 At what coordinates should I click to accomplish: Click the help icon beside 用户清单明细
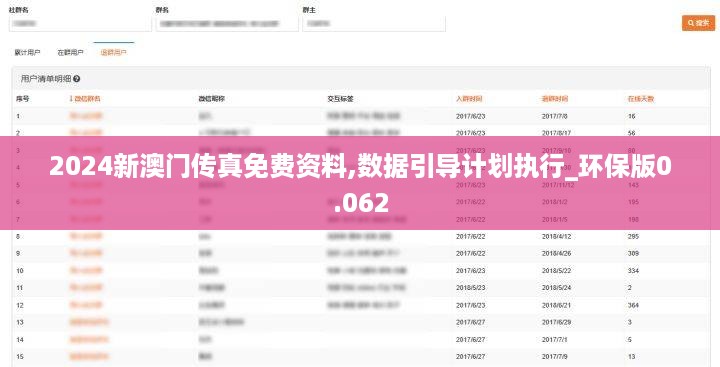click(77, 79)
